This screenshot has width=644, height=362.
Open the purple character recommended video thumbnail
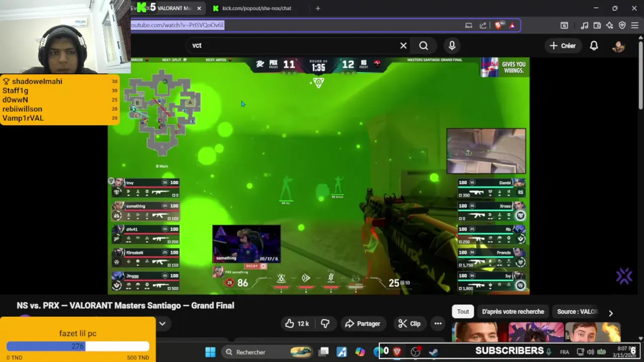pyautogui.click(x=536, y=332)
